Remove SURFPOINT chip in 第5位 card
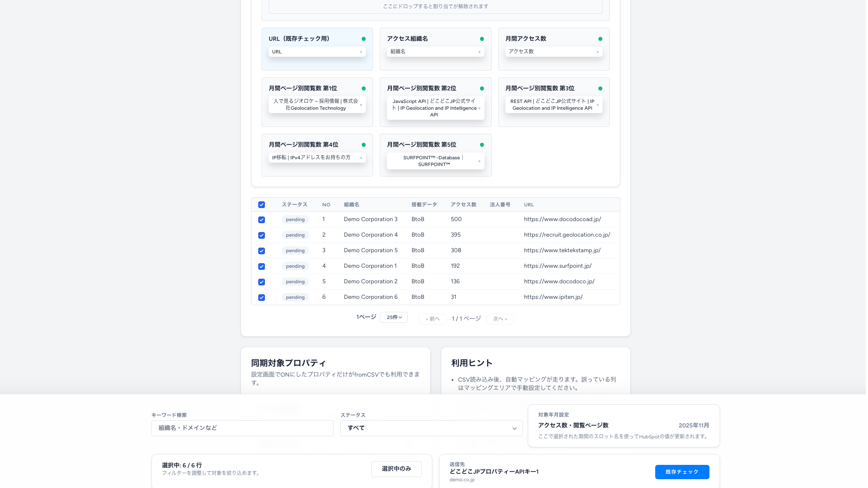Viewport: 868px width, 488px height. tap(479, 161)
